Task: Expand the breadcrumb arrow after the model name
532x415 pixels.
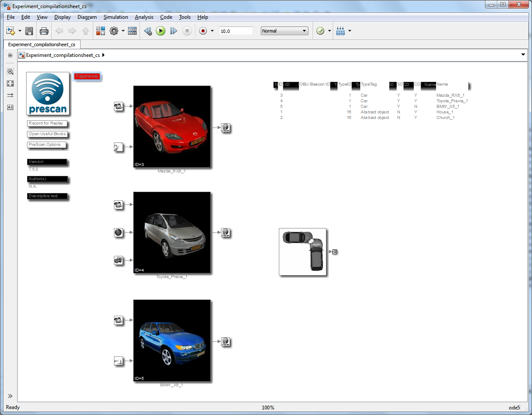Action: (x=103, y=55)
